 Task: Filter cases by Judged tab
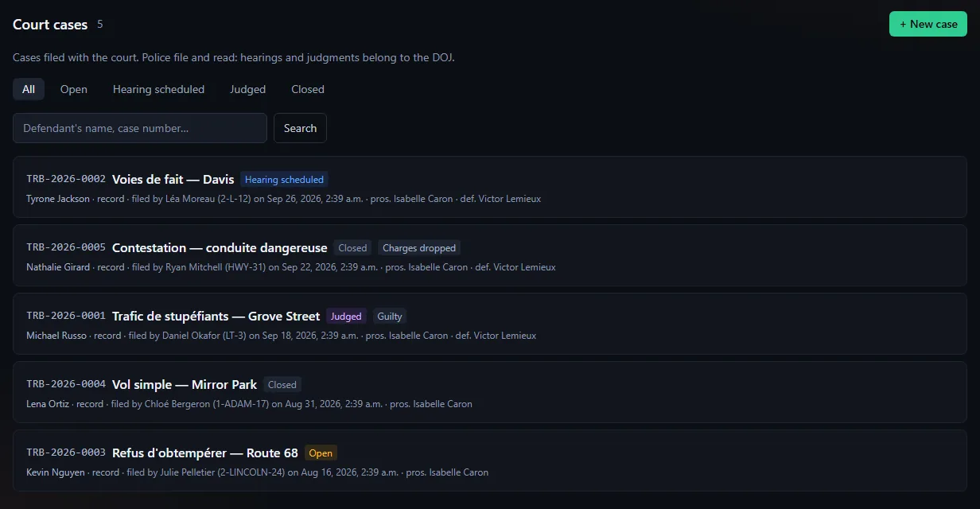point(247,89)
